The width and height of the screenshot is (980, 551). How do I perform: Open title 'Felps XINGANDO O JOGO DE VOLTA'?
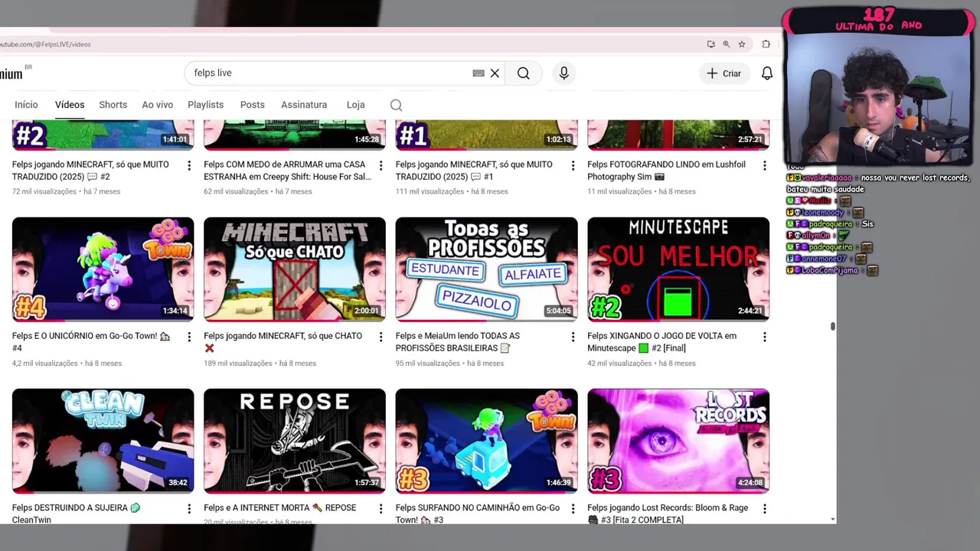(x=662, y=342)
